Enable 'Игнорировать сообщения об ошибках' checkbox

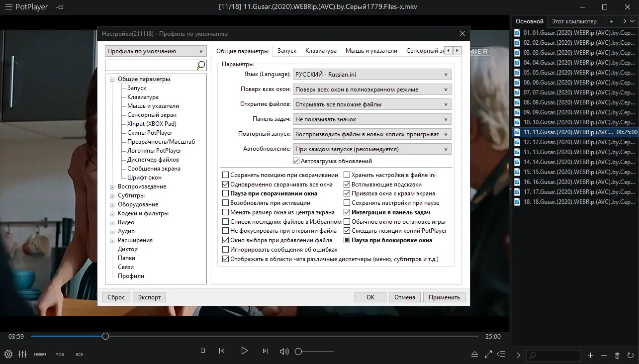click(x=226, y=250)
